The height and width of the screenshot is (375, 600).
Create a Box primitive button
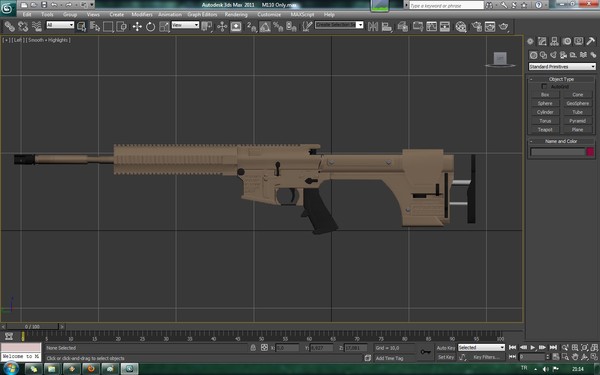pyautogui.click(x=545, y=95)
